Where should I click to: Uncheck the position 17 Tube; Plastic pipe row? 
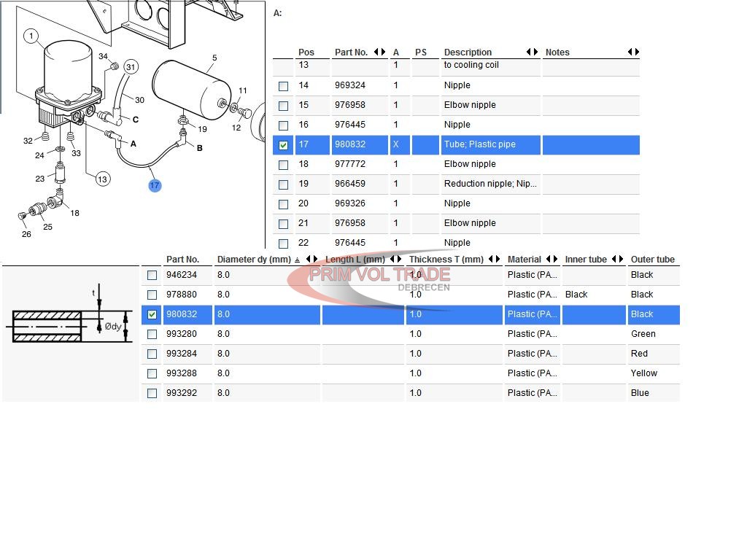click(x=284, y=145)
